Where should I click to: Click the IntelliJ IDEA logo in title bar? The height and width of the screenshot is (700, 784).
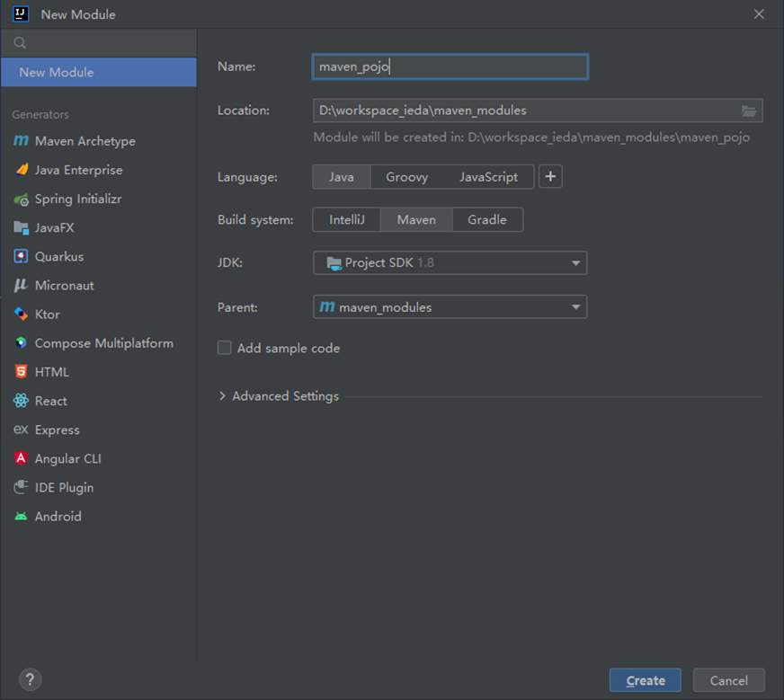[21, 14]
